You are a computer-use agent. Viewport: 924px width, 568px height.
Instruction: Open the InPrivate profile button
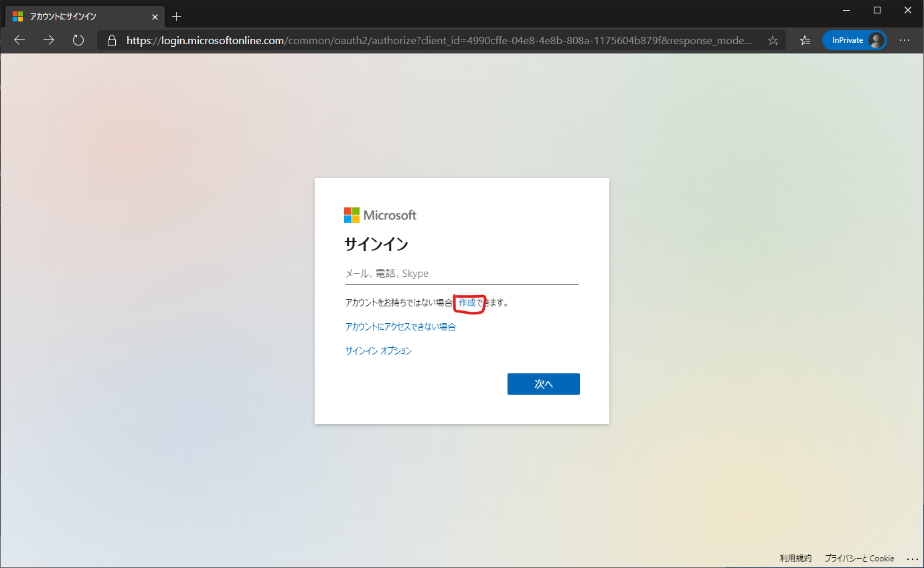854,40
